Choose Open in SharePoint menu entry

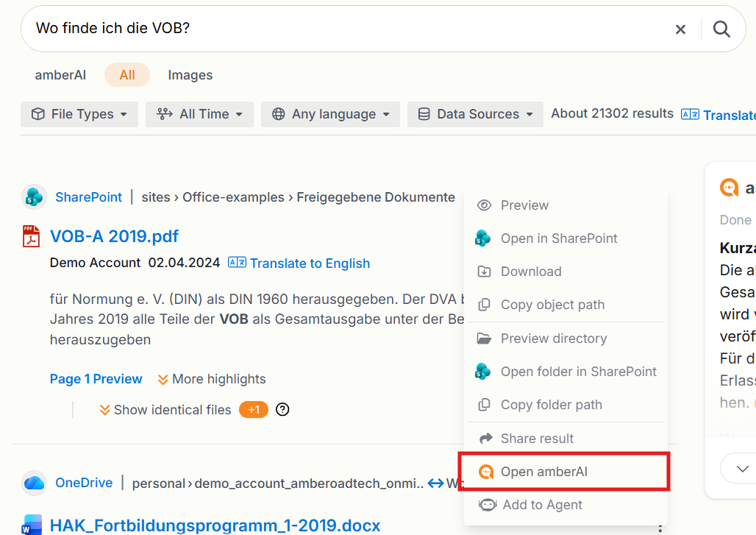(566, 238)
